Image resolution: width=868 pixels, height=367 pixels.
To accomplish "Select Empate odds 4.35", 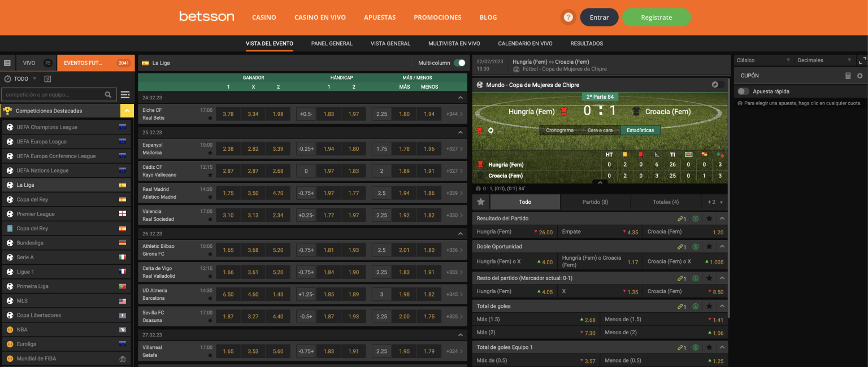I will (x=600, y=232).
